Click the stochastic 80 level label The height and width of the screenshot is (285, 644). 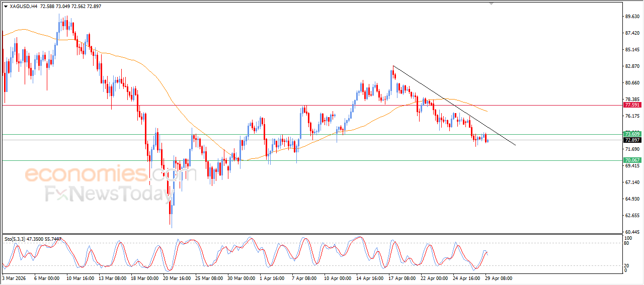(x=627, y=243)
